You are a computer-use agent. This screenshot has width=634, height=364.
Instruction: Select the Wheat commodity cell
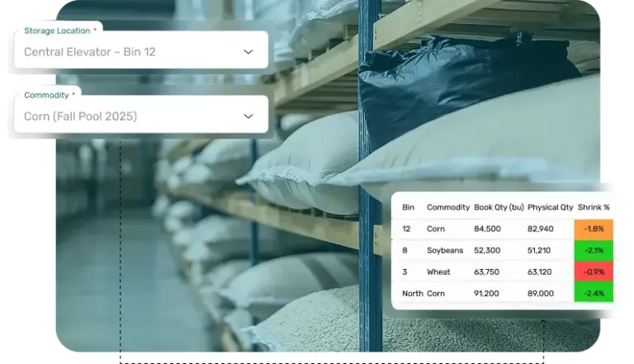tap(438, 272)
